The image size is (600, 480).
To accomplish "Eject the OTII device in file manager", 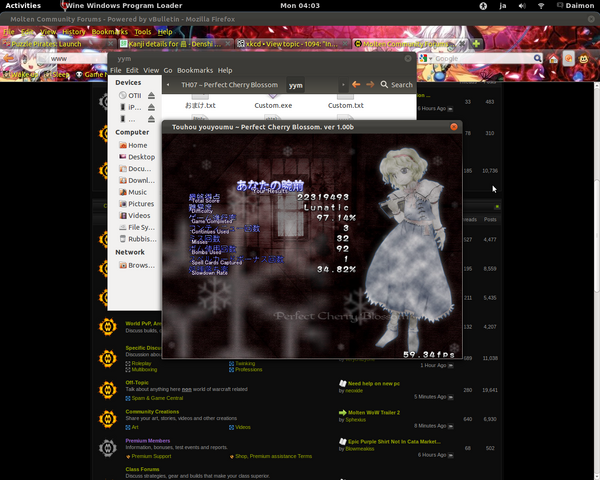I will (152, 95).
